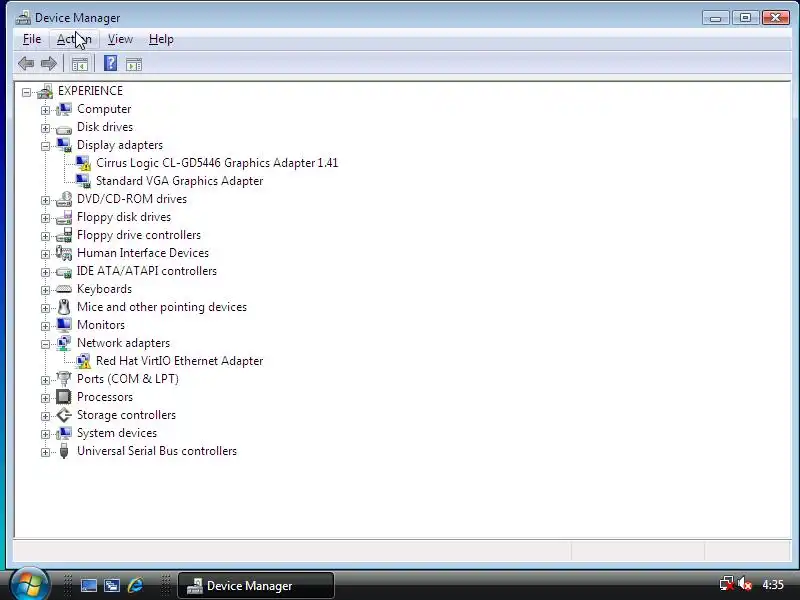Click the muted volume tray icon
The image size is (800, 600).
coord(745,584)
